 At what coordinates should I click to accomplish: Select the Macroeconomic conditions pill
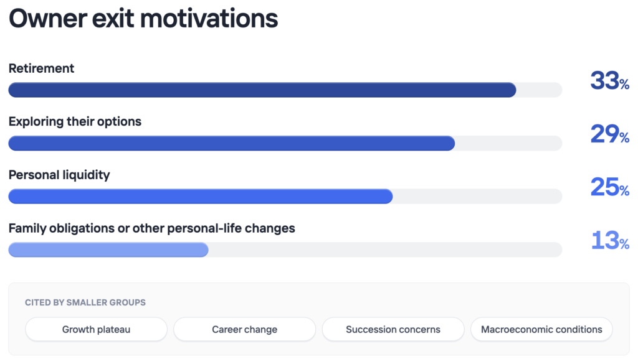point(541,329)
